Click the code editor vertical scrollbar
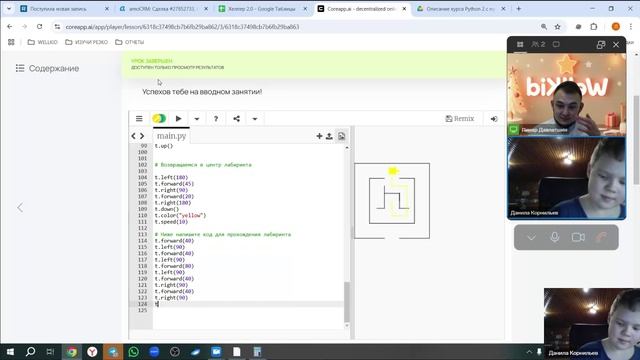Screen dimensions: 640x360 [x=347, y=302]
